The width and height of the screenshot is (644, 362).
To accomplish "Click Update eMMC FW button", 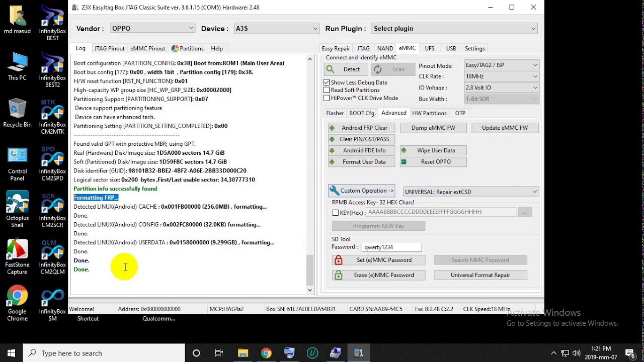I will point(505,128).
